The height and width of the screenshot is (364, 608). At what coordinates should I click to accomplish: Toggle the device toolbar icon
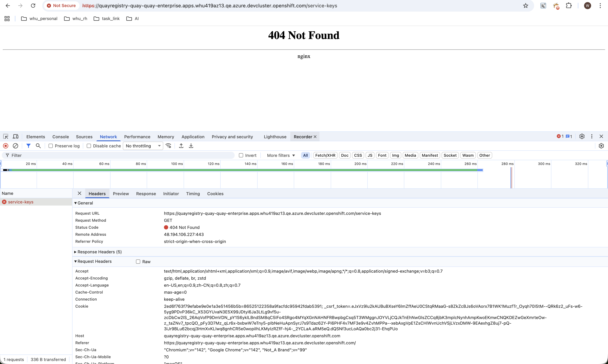pyautogui.click(x=16, y=137)
